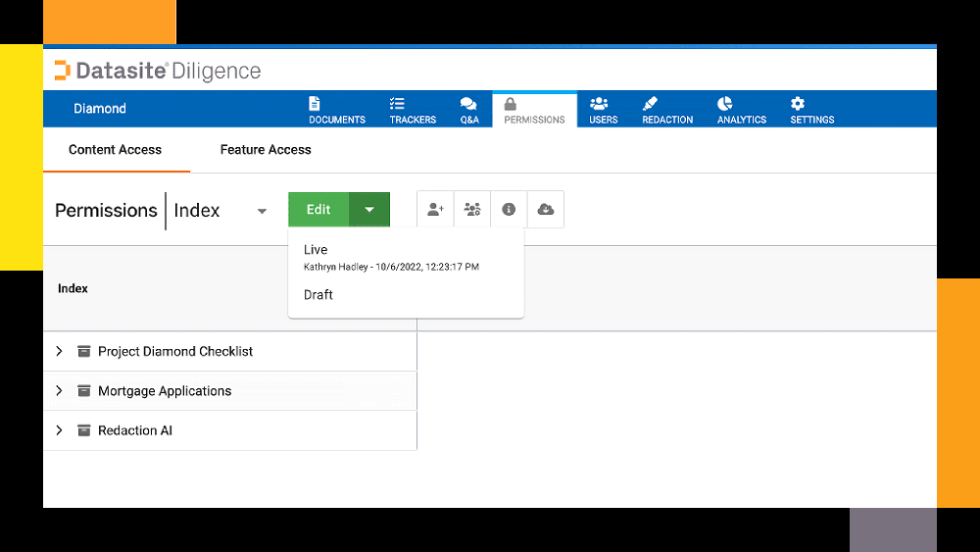
Task: Click the Permissions lock icon
Action: pos(510,104)
